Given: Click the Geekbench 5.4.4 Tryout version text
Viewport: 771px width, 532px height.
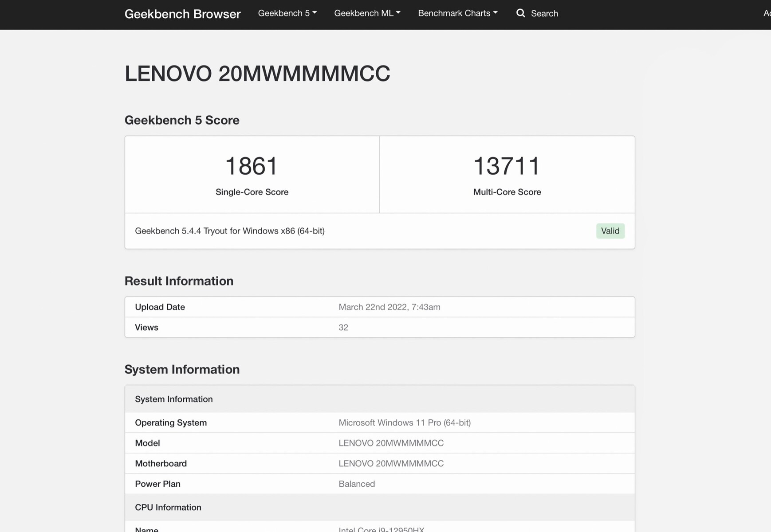Looking at the screenshot, I should (229, 231).
